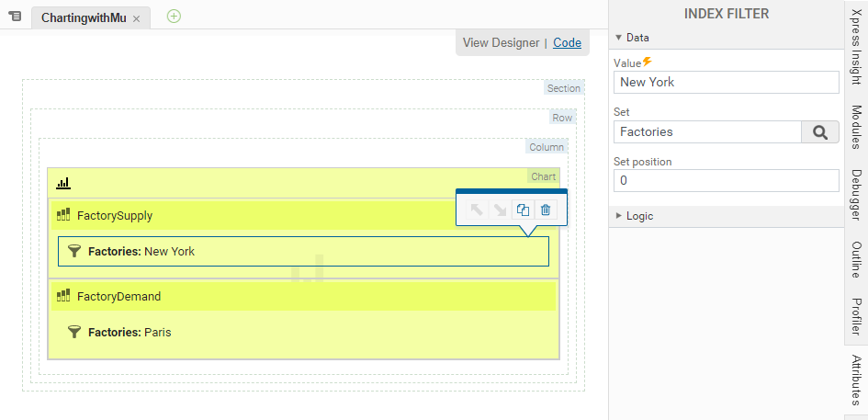Image resolution: width=868 pixels, height=420 pixels.
Task: Close the ChartingwithMu tab
Action: click(x=137, y=18)
